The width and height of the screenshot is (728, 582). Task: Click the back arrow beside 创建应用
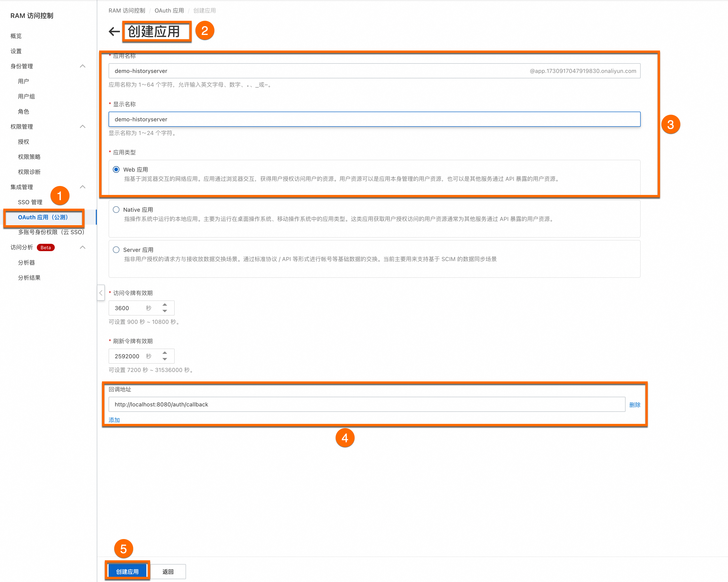pyautogui.click(x=114, y=31)
